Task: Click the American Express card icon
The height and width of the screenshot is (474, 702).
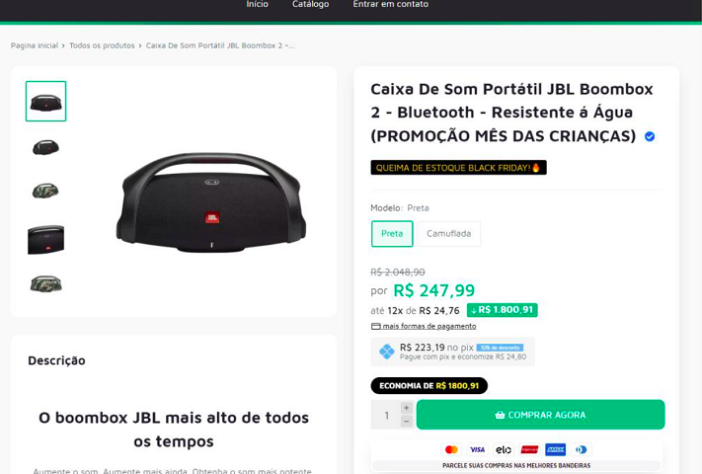Action: [x=555, y=449]
